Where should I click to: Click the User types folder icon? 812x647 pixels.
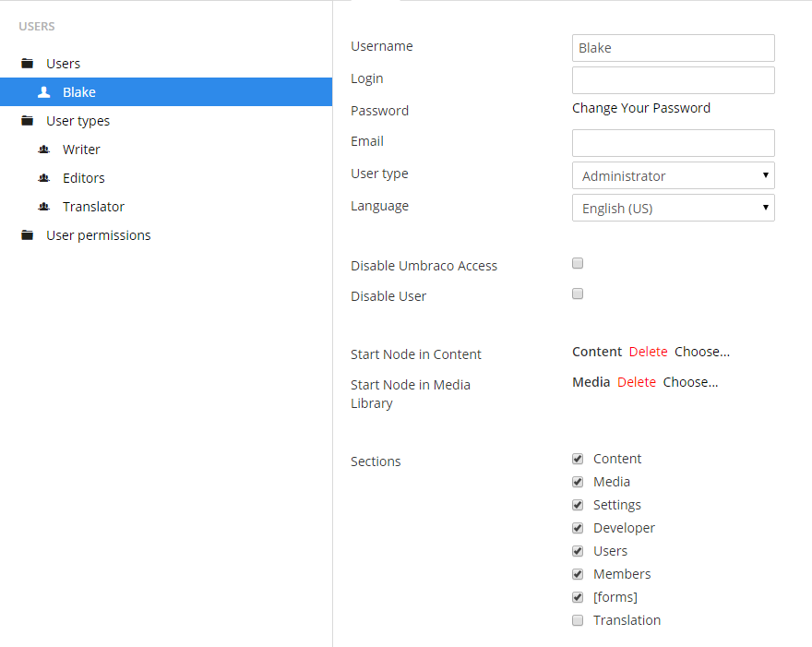(28, 121)
